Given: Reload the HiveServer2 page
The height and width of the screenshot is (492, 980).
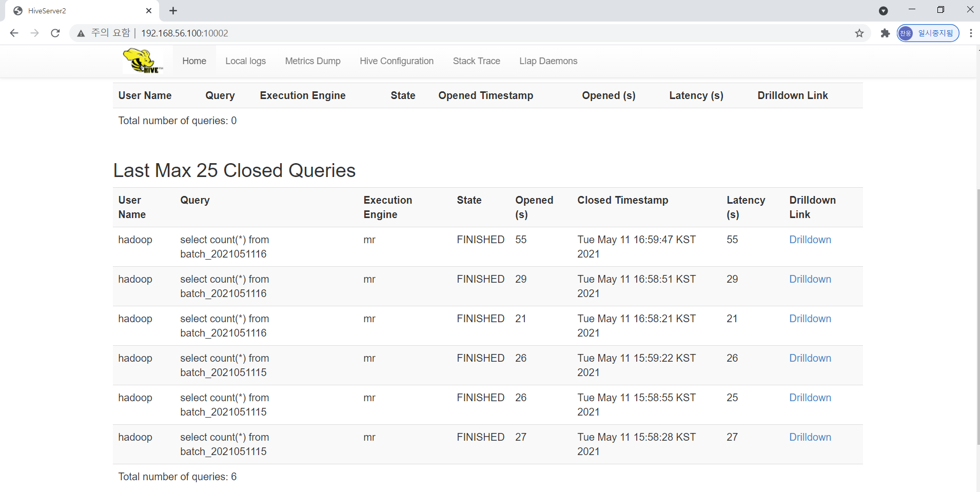Looking at the screenshot, I should pyautogui.click(x=55, y=33).
